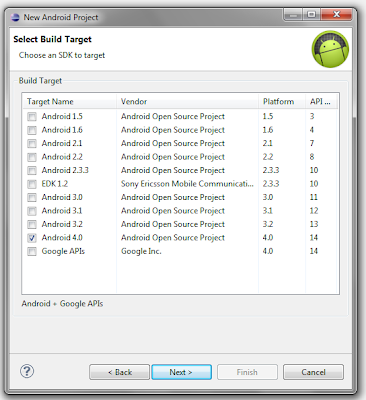Check the Android 2.1 target checkbox

[32, 144]
